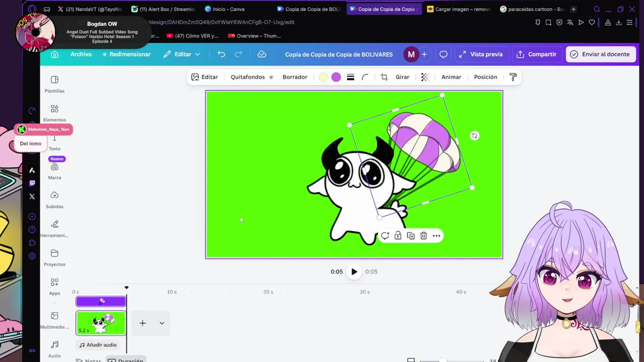The image size is (644, 362).
Task: Open line weight stroke style options
Action: (351, 77)
